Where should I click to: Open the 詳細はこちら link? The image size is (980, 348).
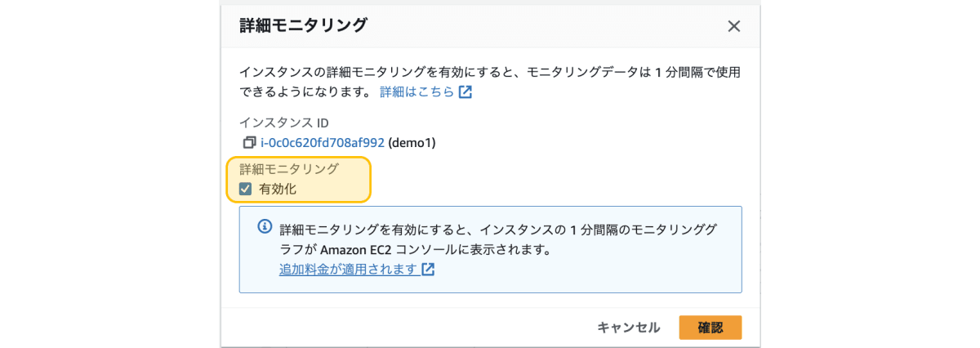click(416, 92)
